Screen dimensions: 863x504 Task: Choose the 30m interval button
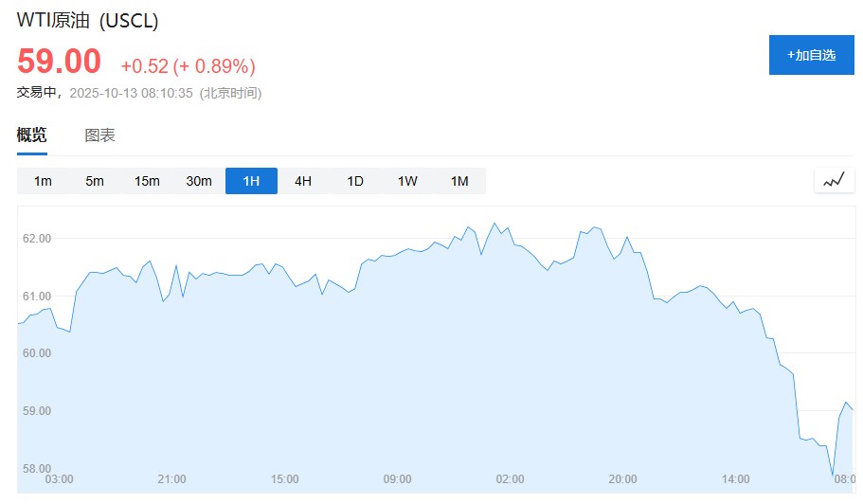[x=199, y=181]
